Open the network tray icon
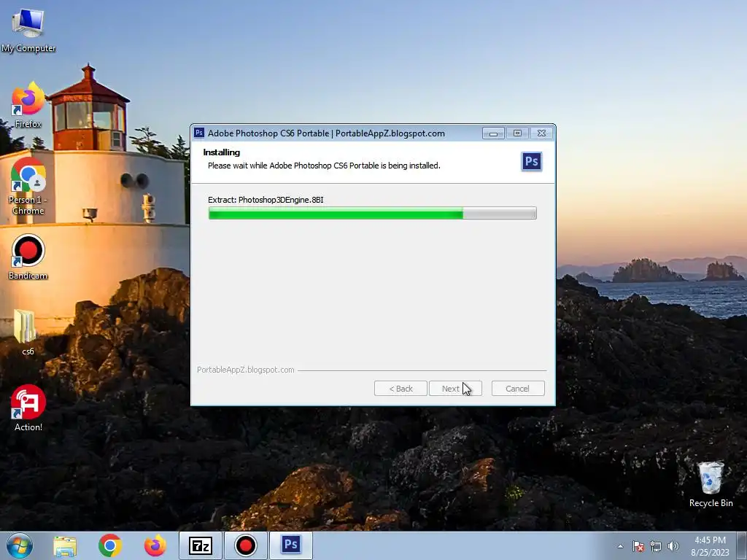Screen dimensions: 747x560 [656, 546]
